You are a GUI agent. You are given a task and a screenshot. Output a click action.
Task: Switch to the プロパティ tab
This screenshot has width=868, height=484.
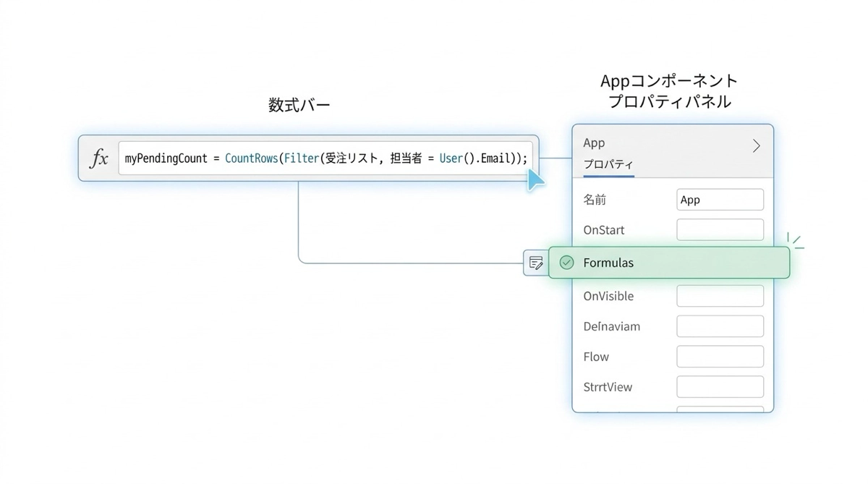[608, 164]
